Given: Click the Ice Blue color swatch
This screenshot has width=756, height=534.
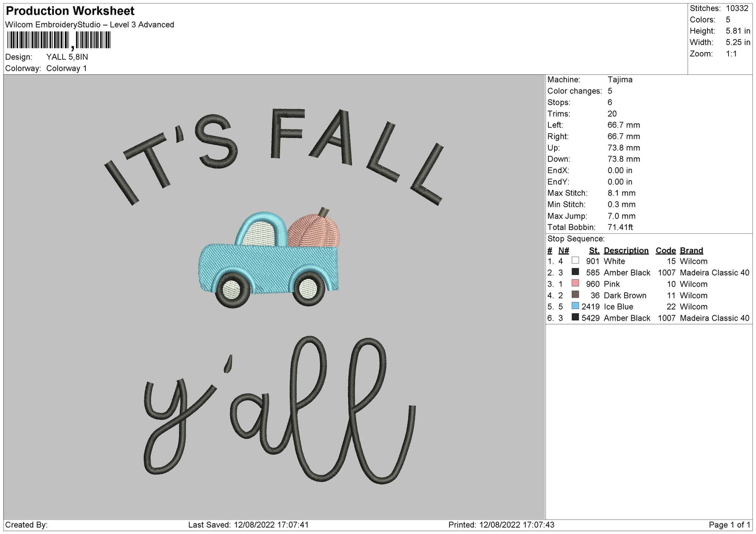Looking at the screenshot, I should [x=576, y=306].
